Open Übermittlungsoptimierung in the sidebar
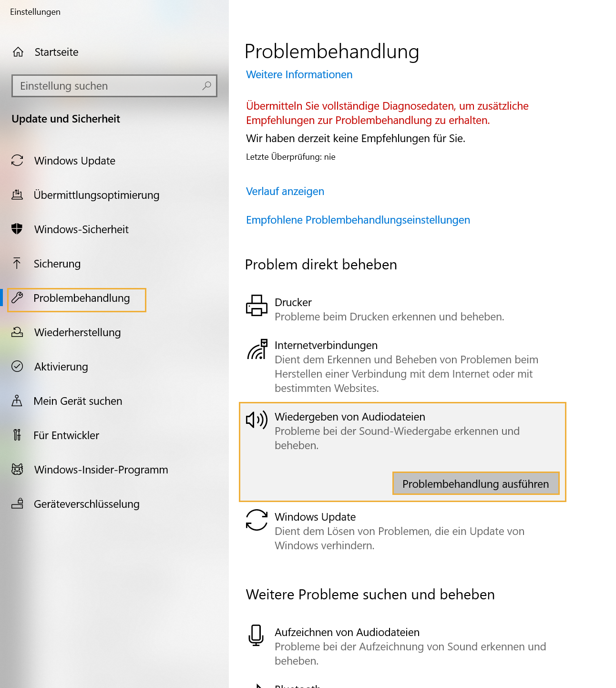This screenshot has height=688, width=616. 96,195
